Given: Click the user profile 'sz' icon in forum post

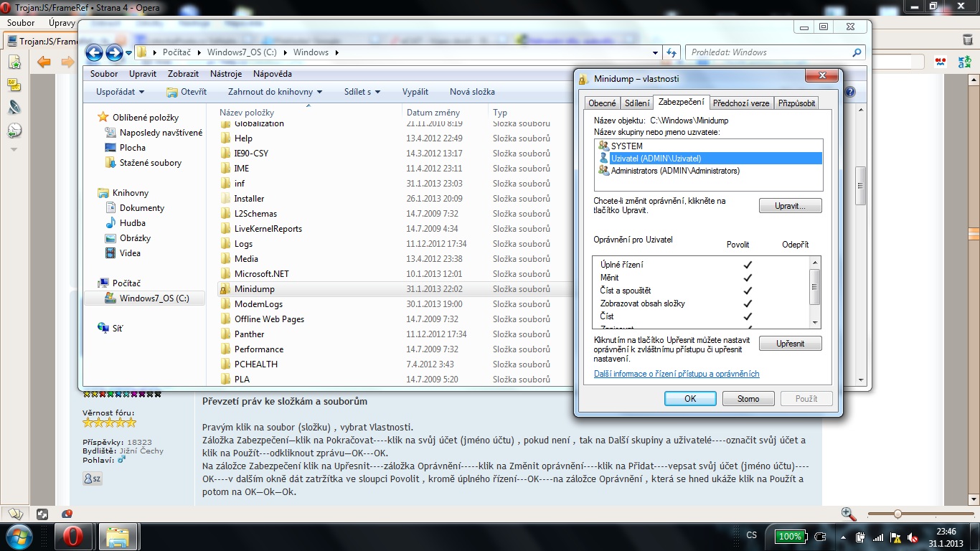Looking at the screenshot, I should (93, 479).
